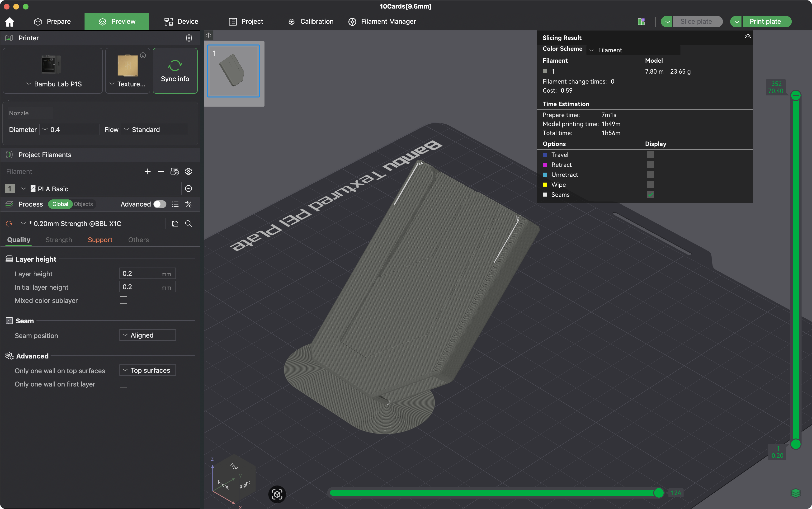Switch to the Prepare tab
The width and height of the screenshot is (812, 509).
pos(52,22)
